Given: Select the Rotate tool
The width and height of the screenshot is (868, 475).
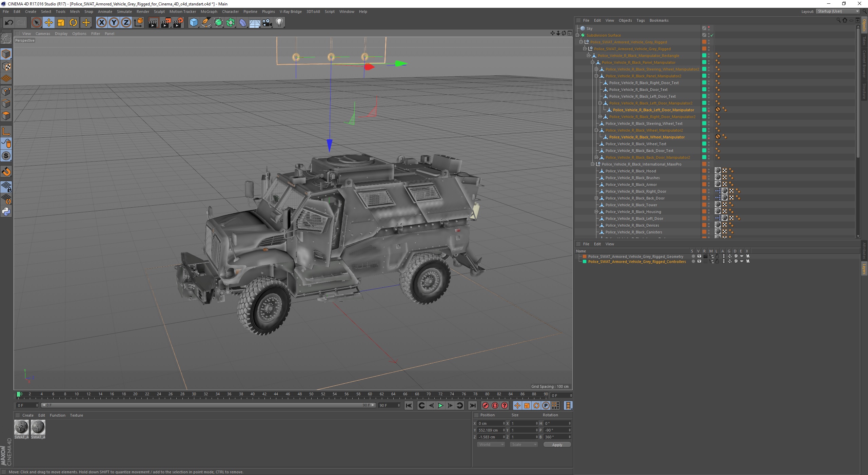Looking at the screenshot, I should 73,23.
